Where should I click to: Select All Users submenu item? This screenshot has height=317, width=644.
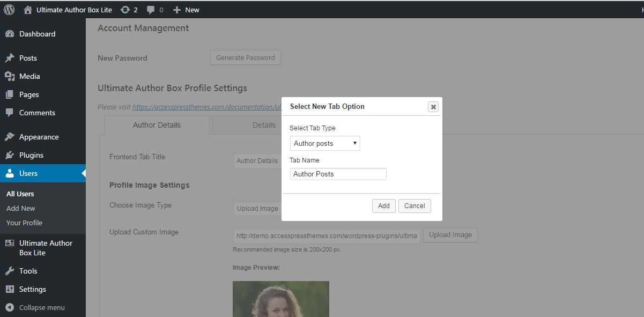click(x=20, y=194)
